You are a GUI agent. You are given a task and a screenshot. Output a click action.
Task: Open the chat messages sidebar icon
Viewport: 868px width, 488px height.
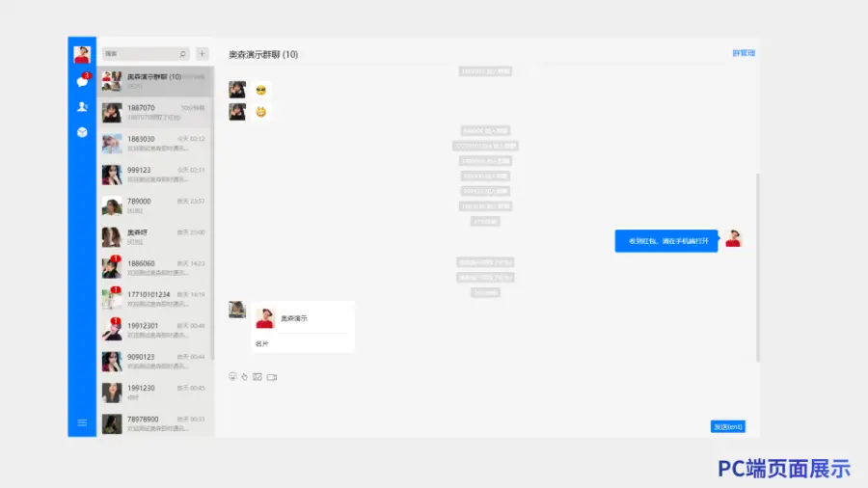[x=82, y=82]
